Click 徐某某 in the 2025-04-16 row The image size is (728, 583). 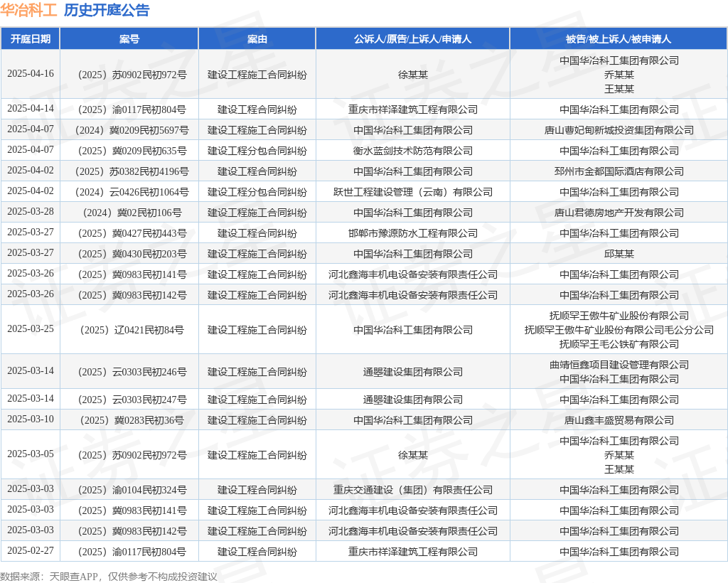coord(413,75)
